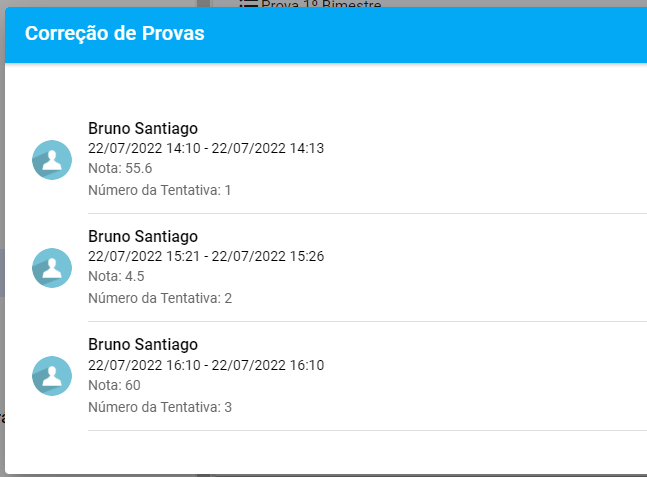
Task: Open Bruno Santiago's first attempt entry
Action: 326,160
